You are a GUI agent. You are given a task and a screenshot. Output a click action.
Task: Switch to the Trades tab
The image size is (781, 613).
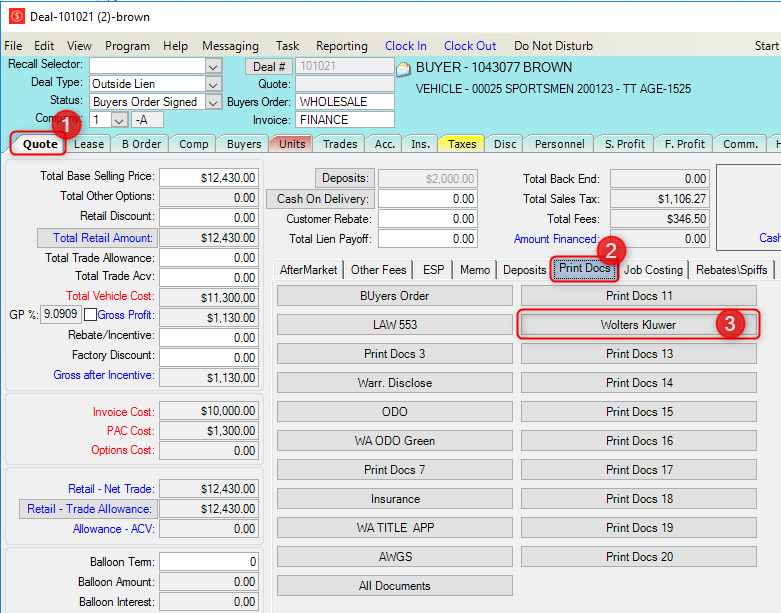pyautogui.click(x=340, y=144)
